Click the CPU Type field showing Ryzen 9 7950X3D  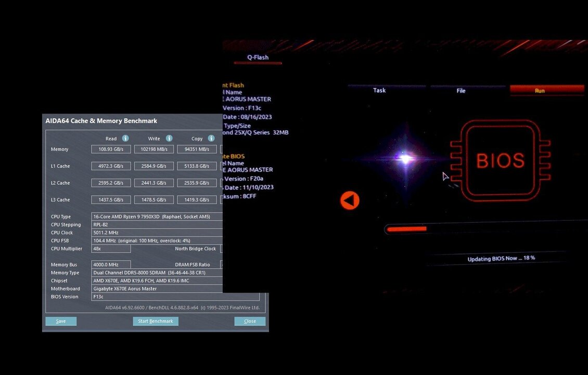[157, 217]
